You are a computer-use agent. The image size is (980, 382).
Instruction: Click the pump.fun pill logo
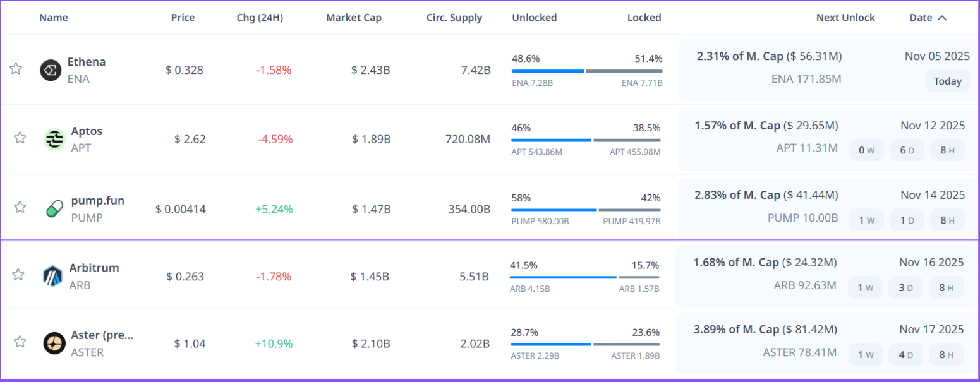pyautogui.click(x=54, y=208)
